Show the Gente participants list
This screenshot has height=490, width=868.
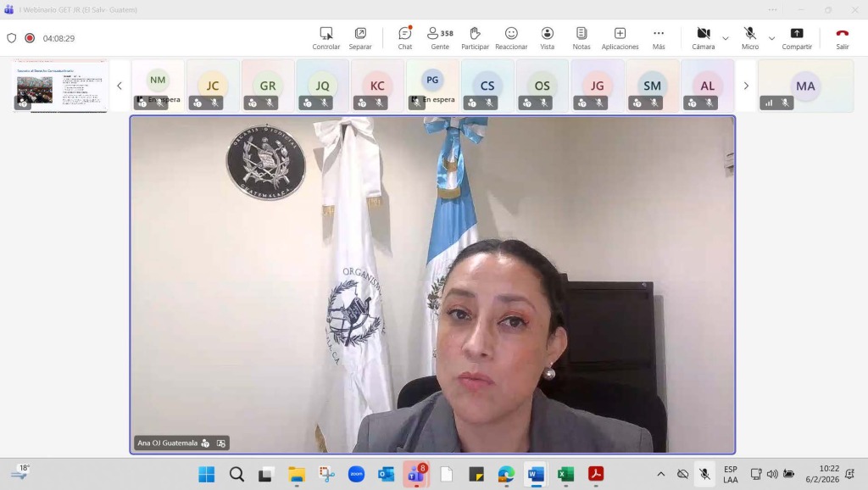pyautogui.click(x=439, y=34)
